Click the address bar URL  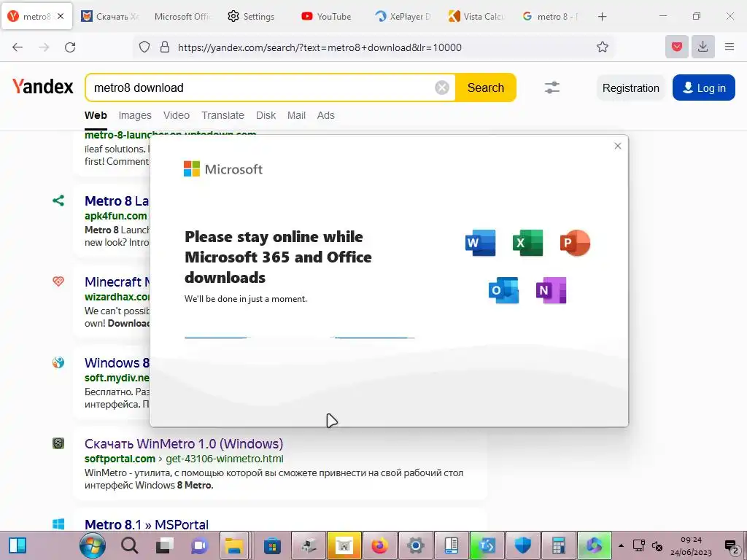pos(320,47)
